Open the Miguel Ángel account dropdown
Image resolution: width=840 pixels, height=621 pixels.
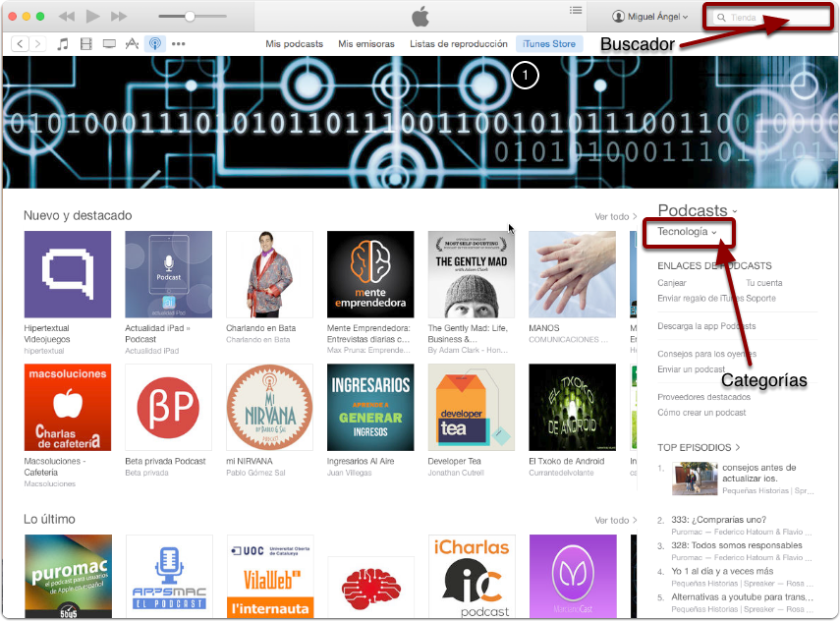point(649,17)
